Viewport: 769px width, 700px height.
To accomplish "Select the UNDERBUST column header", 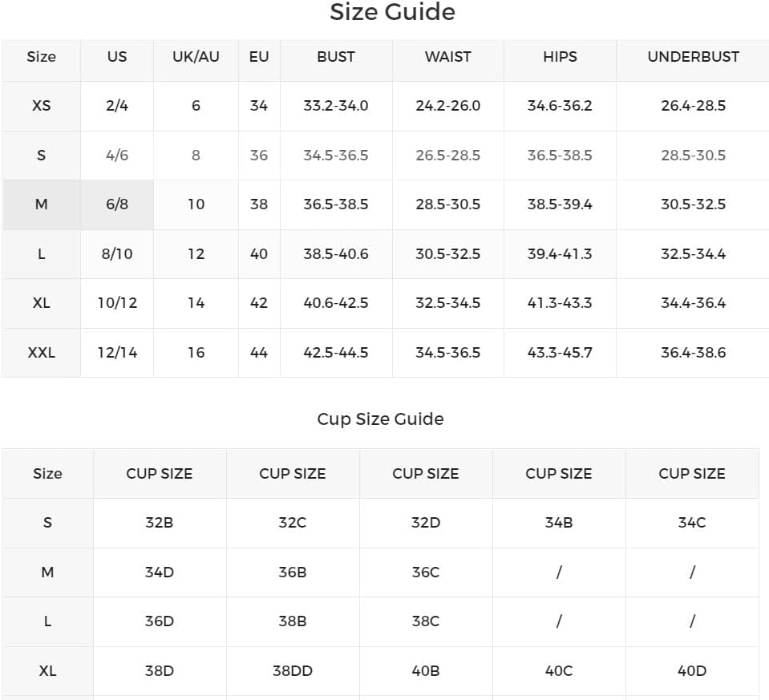I will 693,57.
